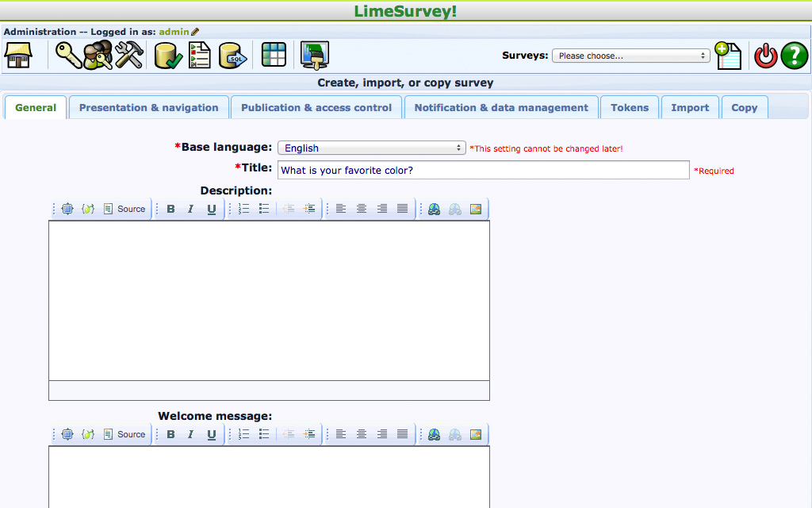Open the Import tab
812x508 pixels.
[691, 107]
